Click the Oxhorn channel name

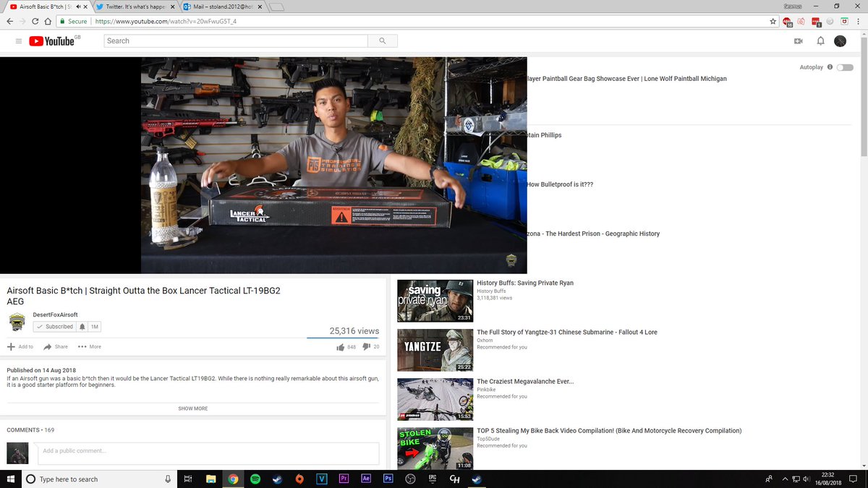point(485,340)
